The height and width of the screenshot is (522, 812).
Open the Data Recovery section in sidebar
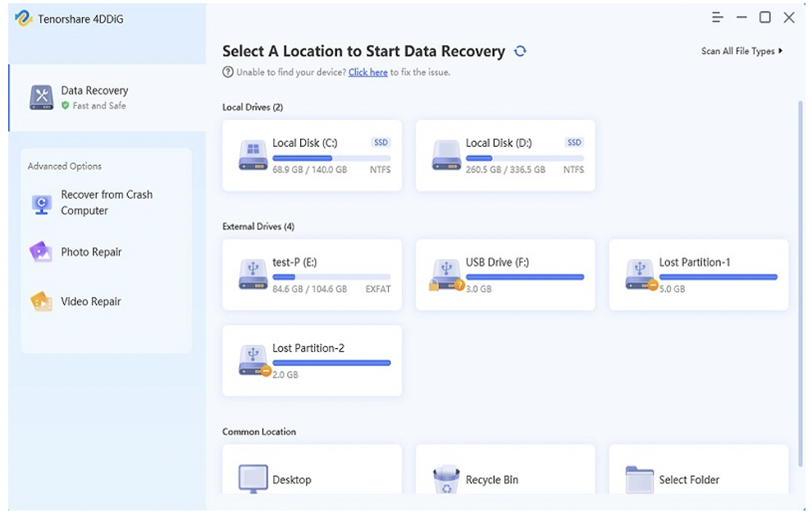pyautogui.click(x=107, y=98)
